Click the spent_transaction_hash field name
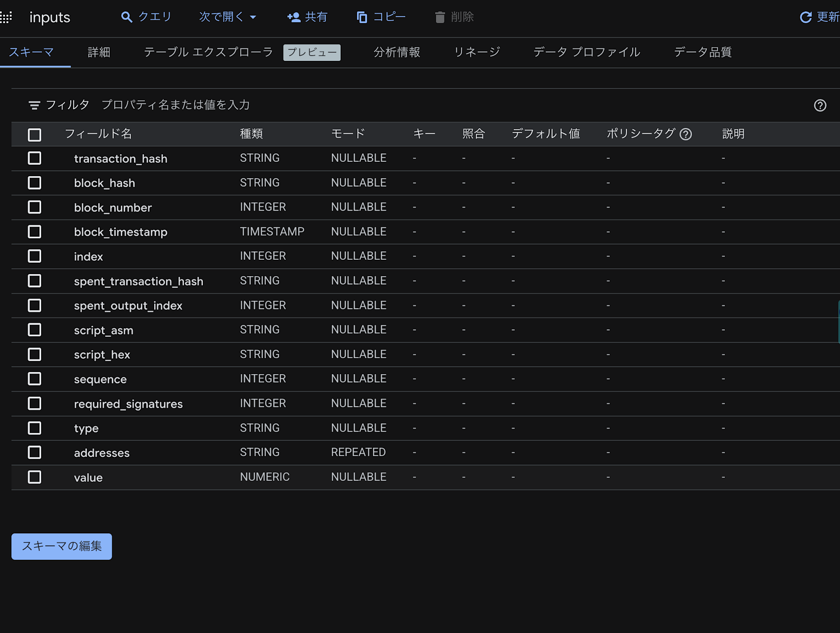This screenshot has height=633, width=840. pyautogui.click(x=139, y=281)
